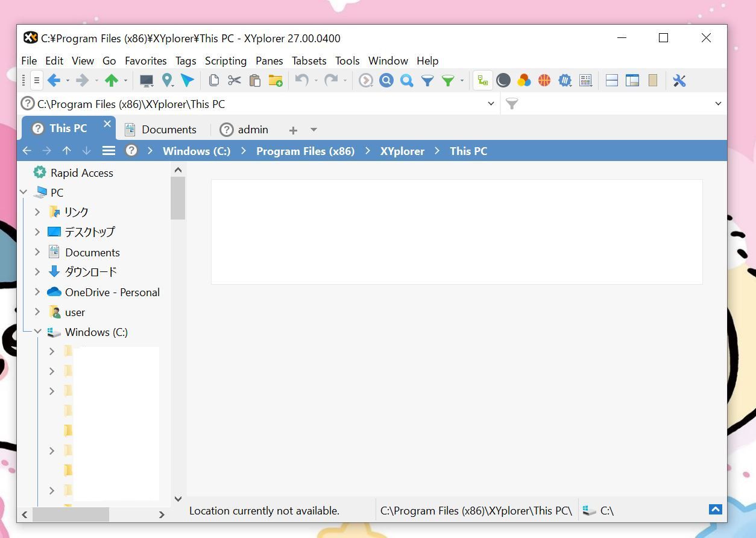756x538 pixels.
Task: Click the Copy icon in the toolbar
Action: coord(213,80)
